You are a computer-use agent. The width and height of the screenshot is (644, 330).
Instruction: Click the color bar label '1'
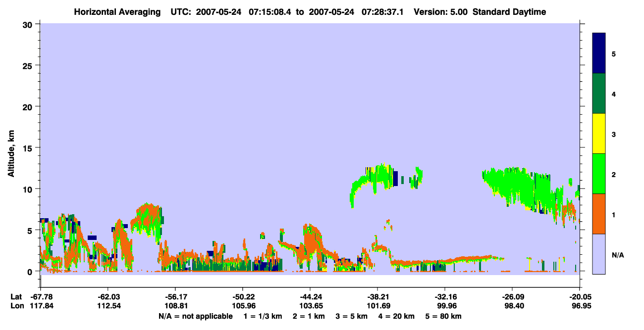[x=614, y=215]
